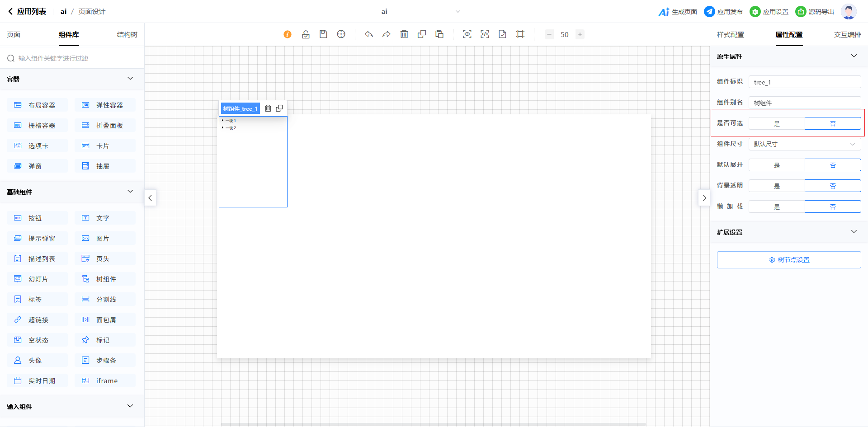868x427 pixels.
Task: Collapse the 原生属性 section
Action: tap(854, 56)
